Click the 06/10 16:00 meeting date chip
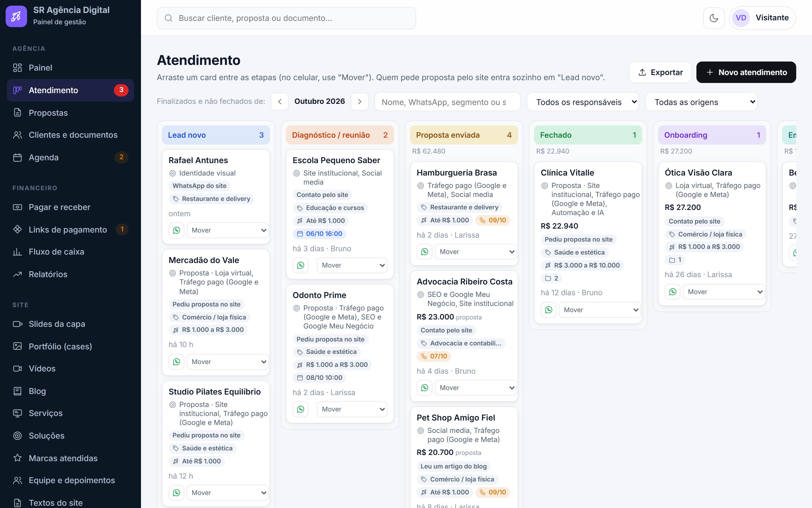 click(320, 233)
